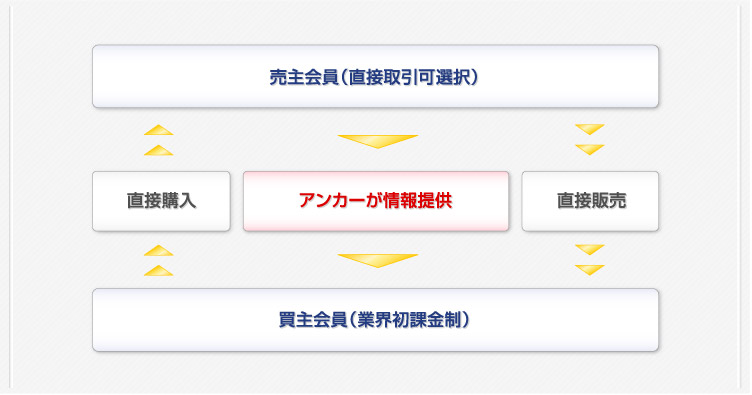Click the top up arrow above 直接購入
752x395 pixels.
click(159, 130)
